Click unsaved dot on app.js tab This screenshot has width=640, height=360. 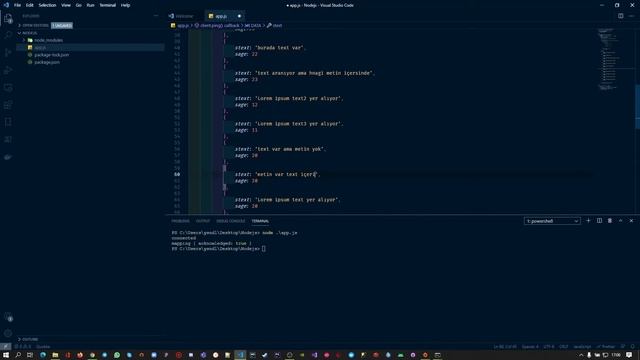(239, 16)
